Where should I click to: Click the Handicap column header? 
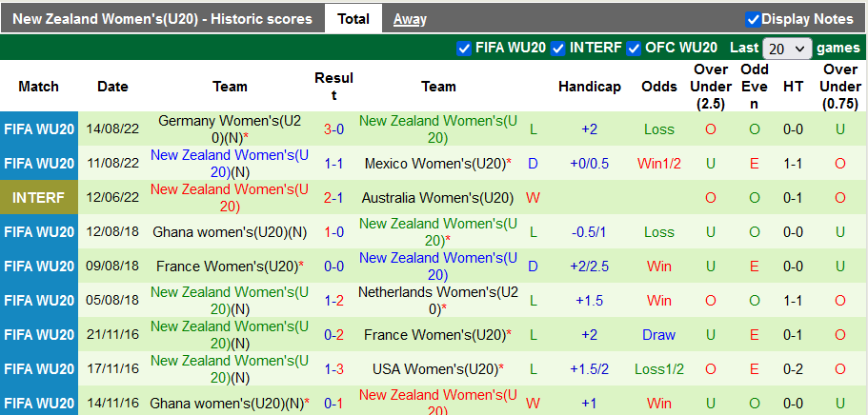coord(589,87)
